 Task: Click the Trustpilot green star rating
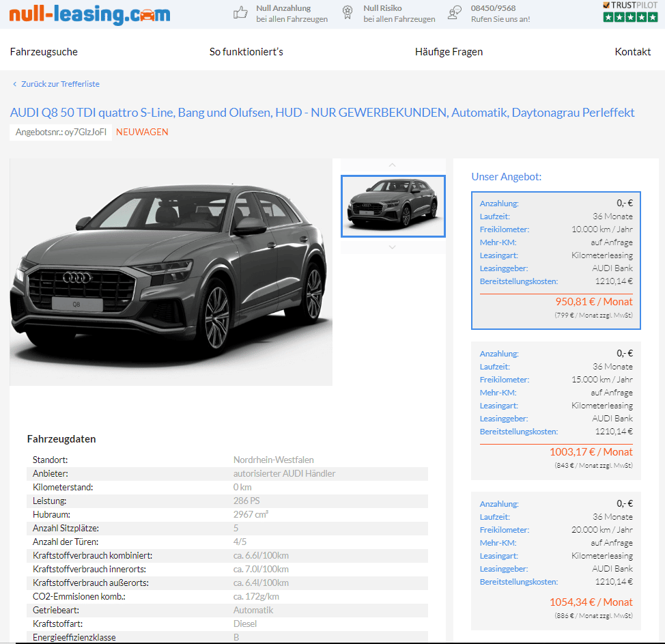[x=630, y=17]
